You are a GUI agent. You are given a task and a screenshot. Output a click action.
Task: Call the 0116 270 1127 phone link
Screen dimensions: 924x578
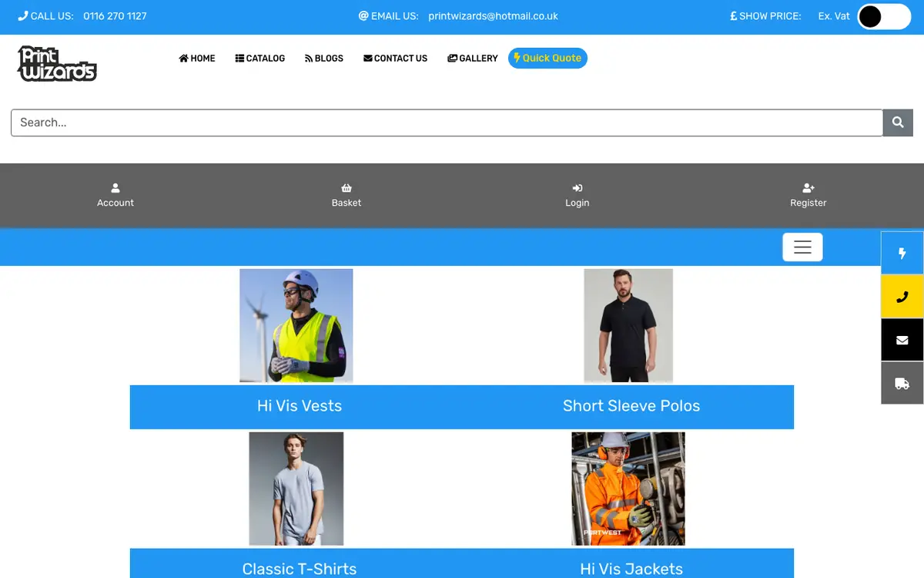(115, 16)
